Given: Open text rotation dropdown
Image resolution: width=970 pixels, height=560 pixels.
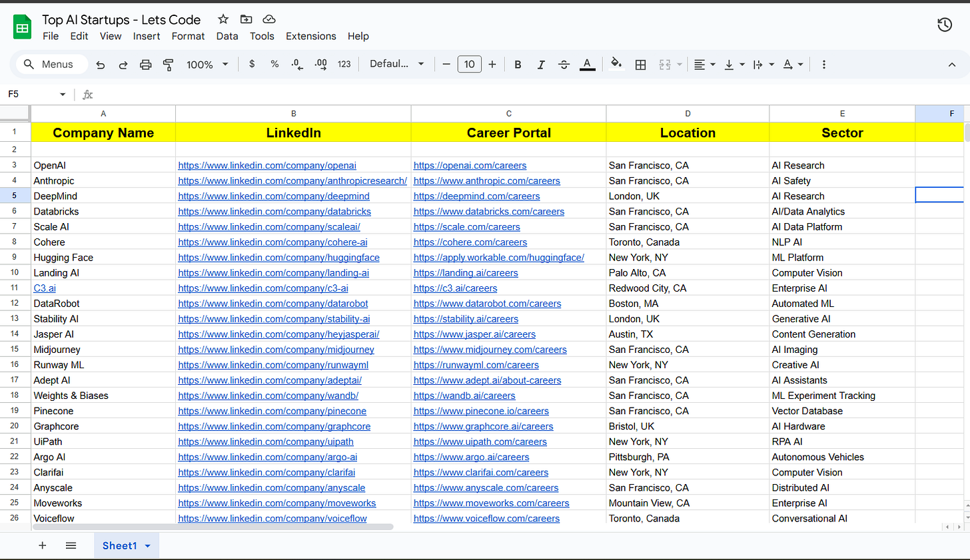Looking at the screenshot, I should [x=793, y=65].
